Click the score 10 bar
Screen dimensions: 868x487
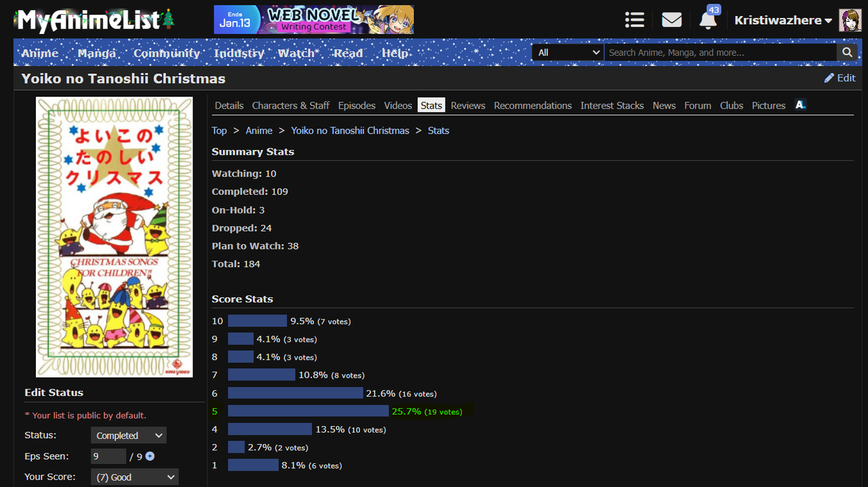point(258,321)
